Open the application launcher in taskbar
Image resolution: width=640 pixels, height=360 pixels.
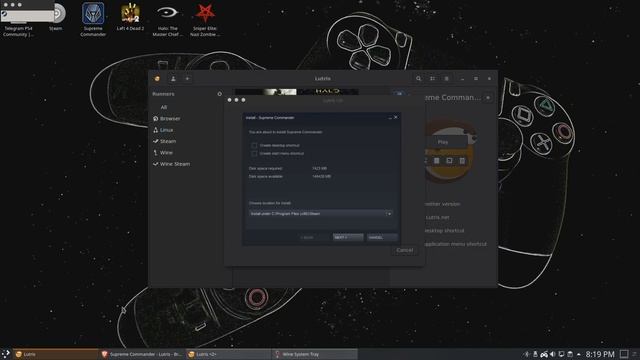[x=5, y=354]
